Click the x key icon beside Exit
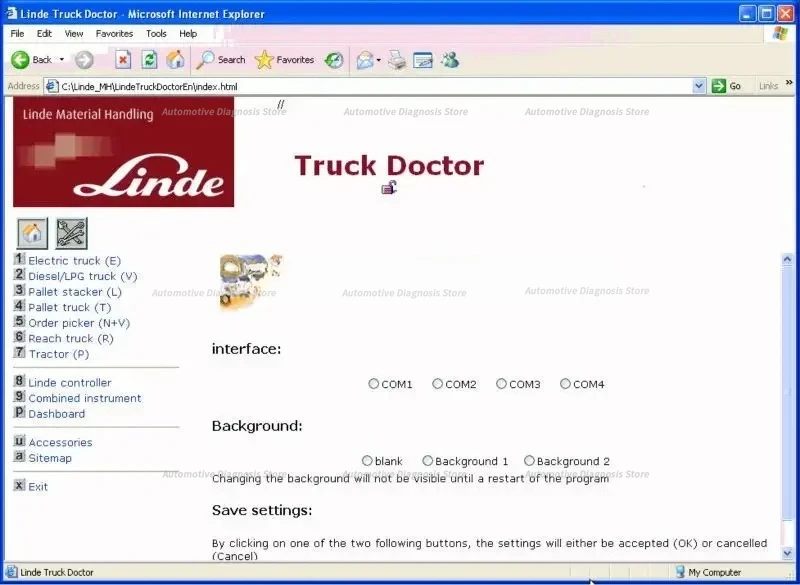 19,485
